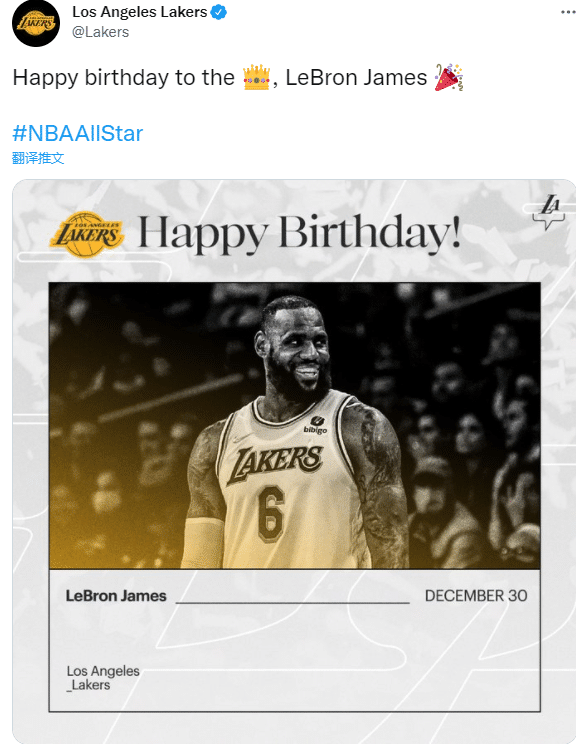
Task: Click the number 6 on the jersey
Action: pyautogui.click(x=271, y=514)
